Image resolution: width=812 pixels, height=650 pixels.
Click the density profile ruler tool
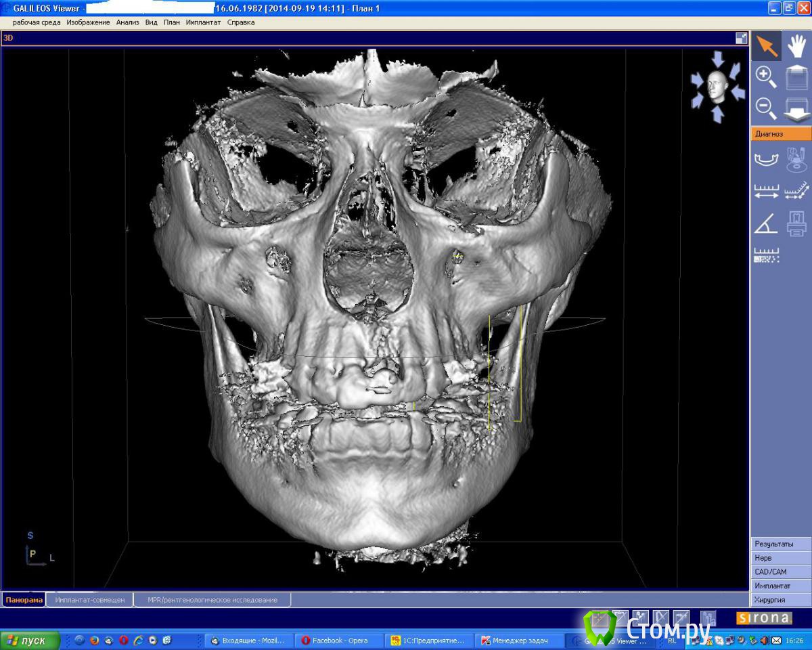[x=766, y=255]
